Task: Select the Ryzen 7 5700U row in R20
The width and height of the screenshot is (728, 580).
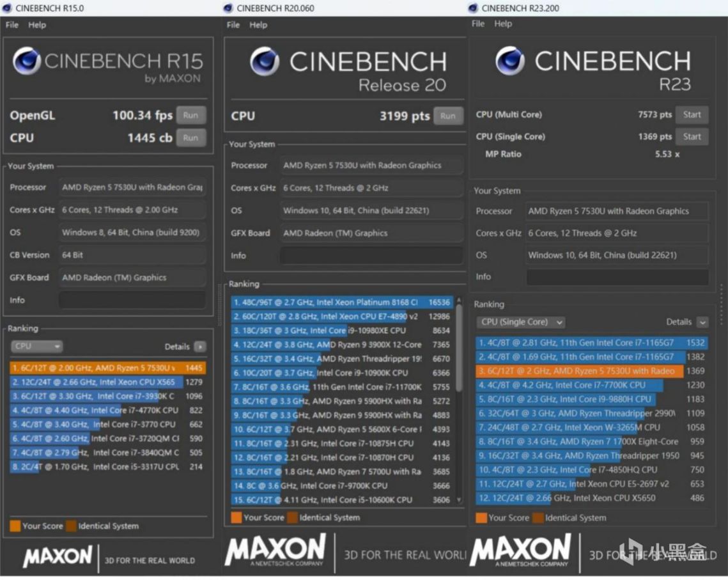Action: click(342, 471)
